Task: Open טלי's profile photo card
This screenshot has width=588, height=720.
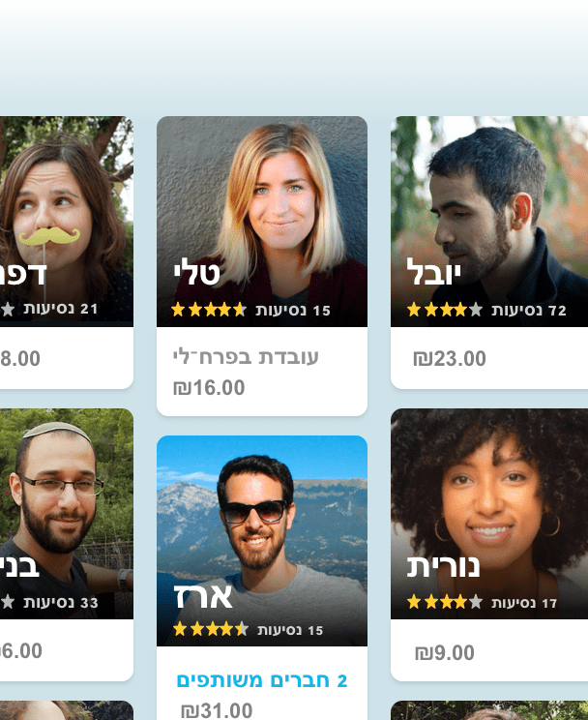Action: (x=262, y=222)
